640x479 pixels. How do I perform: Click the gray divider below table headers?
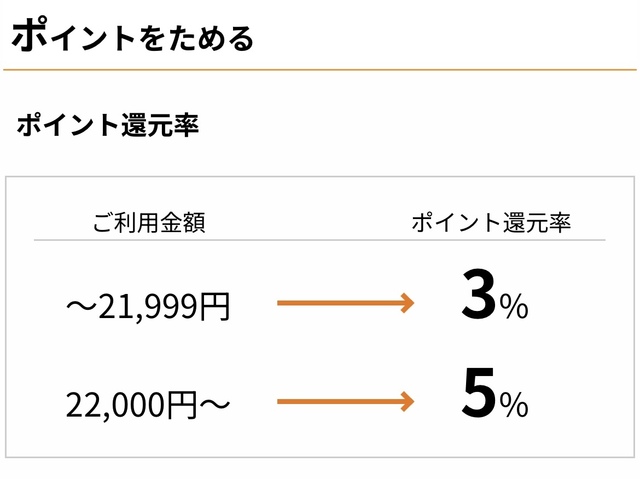[320, 240]
